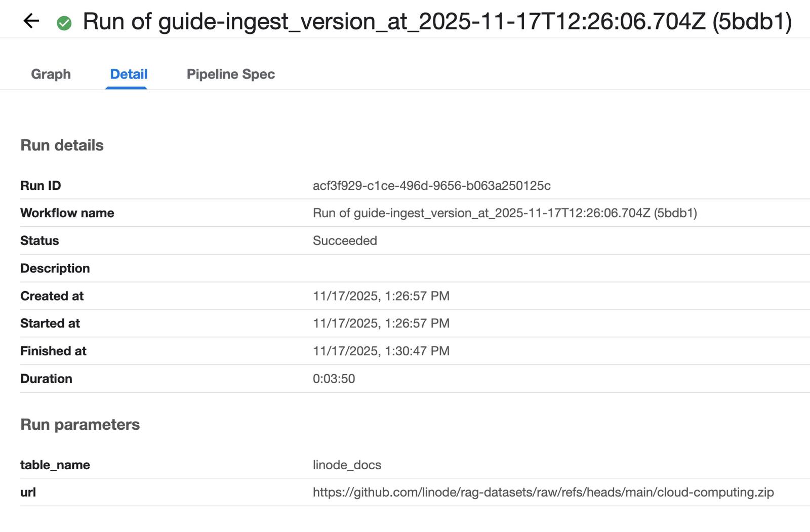Select the Detail tab
The height and width of the screenshot is (532, 810).
coord(129,74)
